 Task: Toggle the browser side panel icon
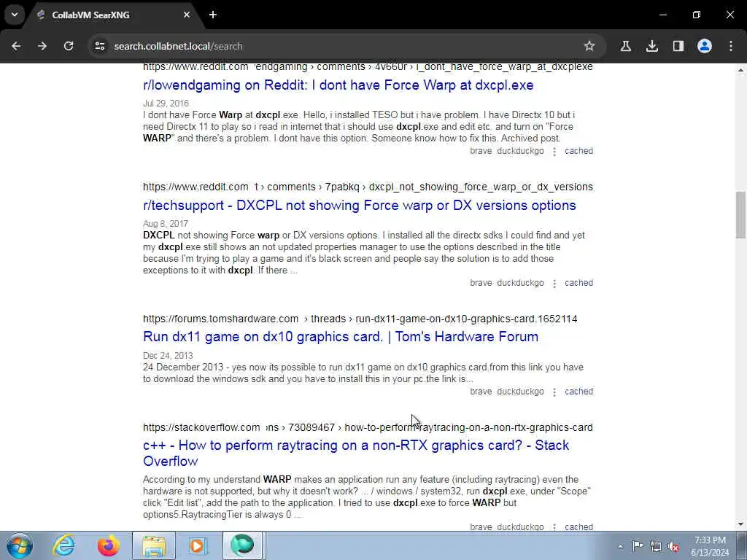678,46
